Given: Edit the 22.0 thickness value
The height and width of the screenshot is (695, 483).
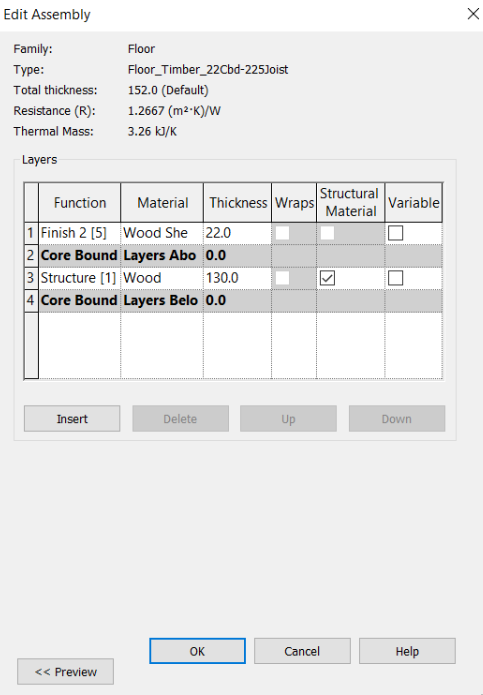Looking at the screenshot, I should [238, 233].
